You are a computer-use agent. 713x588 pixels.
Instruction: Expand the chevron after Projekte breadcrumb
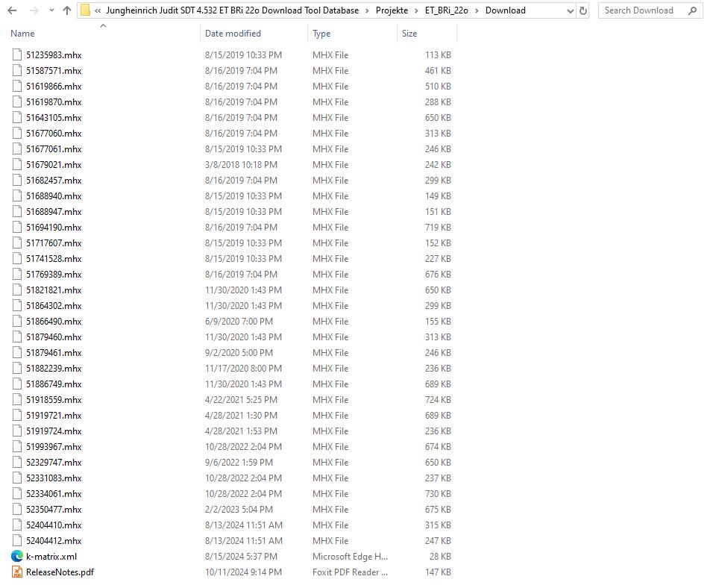[x=416, y=10]
